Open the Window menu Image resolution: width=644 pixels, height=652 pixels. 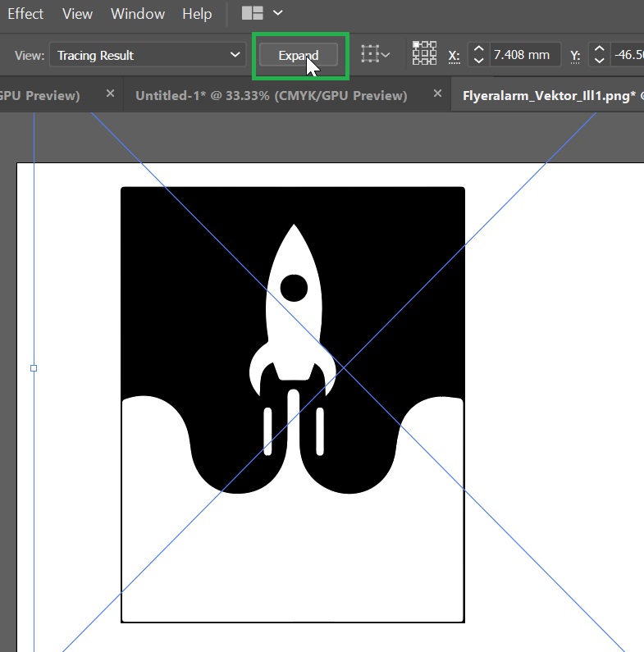tap(138, 14)
